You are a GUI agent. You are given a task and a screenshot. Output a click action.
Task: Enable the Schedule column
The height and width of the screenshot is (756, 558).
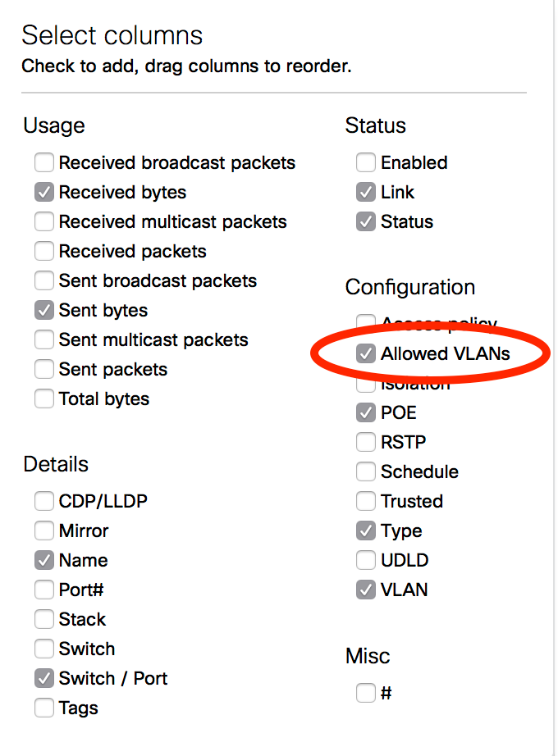[x=366, y=472]
